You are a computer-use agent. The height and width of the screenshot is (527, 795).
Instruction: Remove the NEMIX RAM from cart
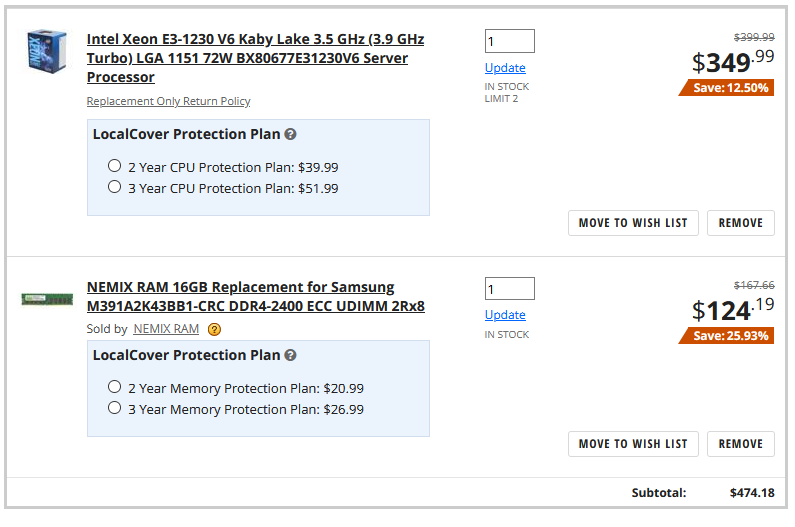tap(741, 444)
